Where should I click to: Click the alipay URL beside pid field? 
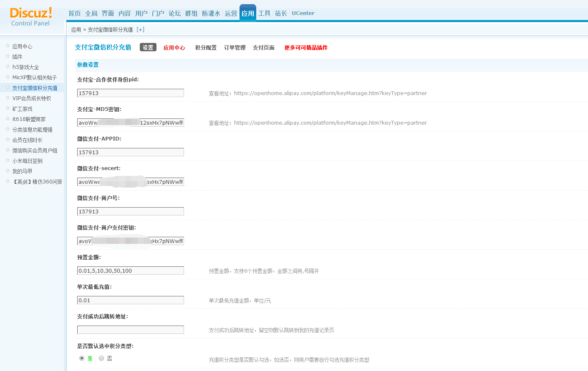tap(331, 93)
